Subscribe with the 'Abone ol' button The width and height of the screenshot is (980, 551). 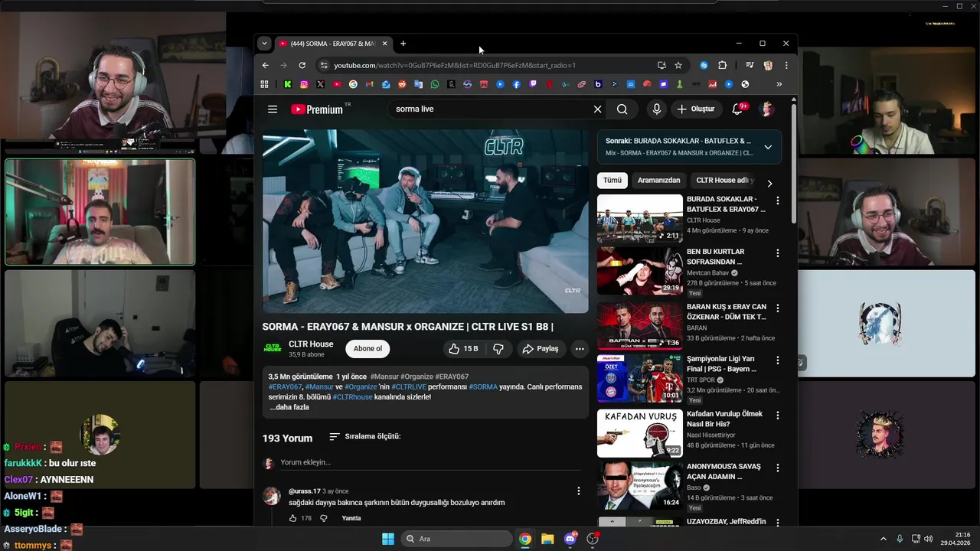coord(367,349)
